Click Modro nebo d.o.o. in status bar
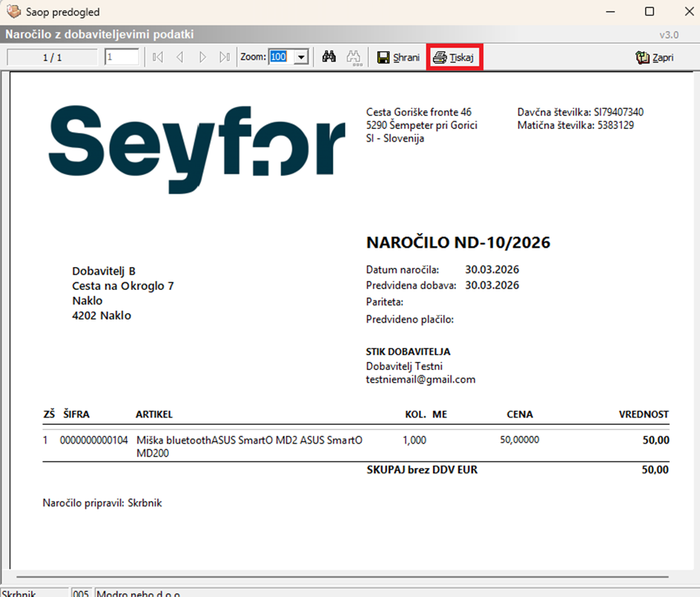The height and width of the screenshot is (597, 700). [x=138, y=593]
